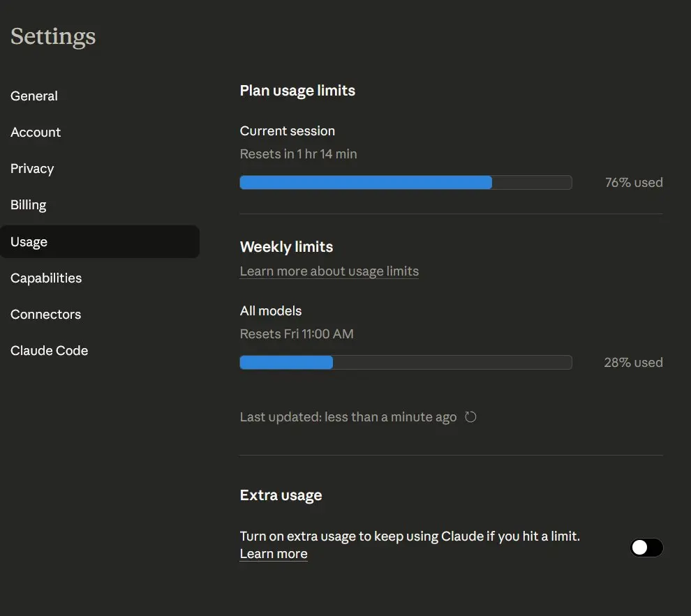Click the Resets in 1 hr 14 min text
This screenshot has width=691, height=616.
[x=298, y=154]
